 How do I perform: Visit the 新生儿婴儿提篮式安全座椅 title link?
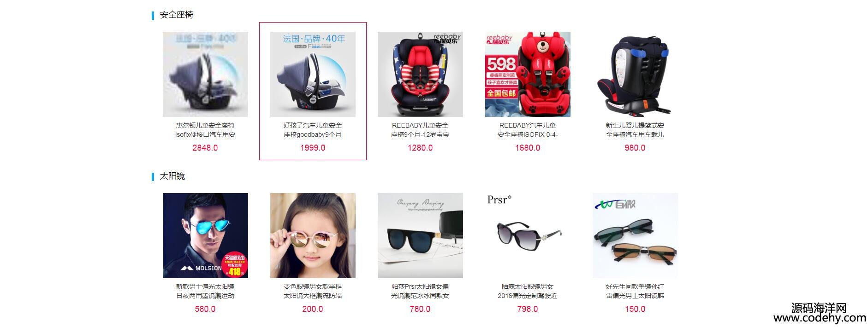[635, 130]
